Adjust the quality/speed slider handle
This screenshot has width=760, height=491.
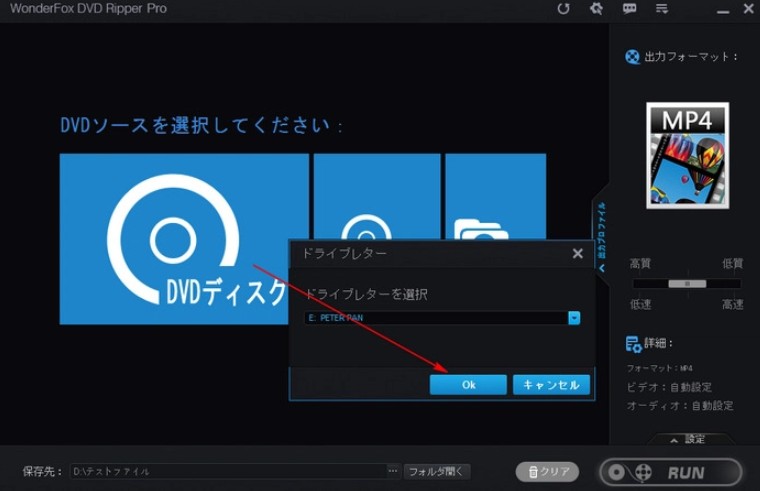coord(687,284)
